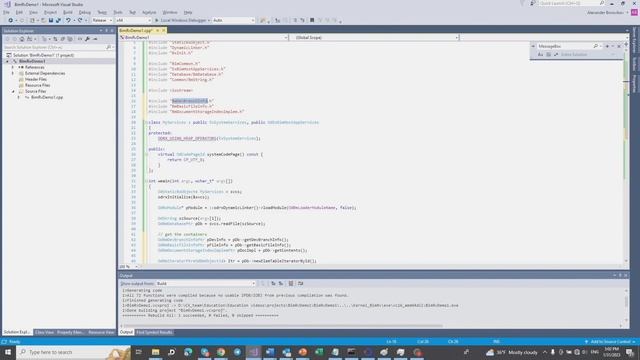Select the Solution 'BimRvDemo1' root node
The image size is (640, 360).
[43, 55]
